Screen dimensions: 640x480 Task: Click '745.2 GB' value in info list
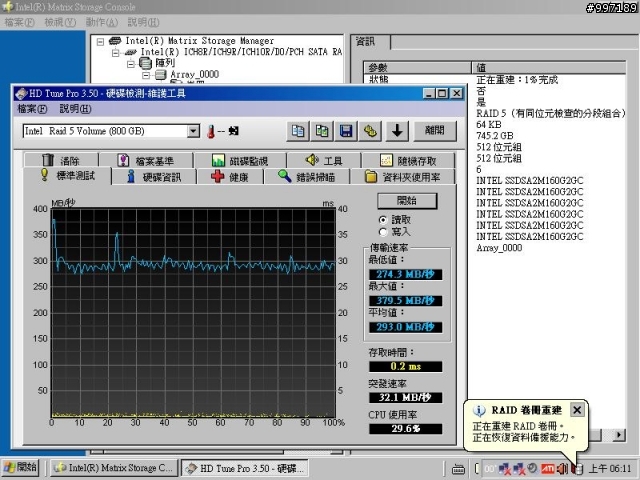[494, 136]
